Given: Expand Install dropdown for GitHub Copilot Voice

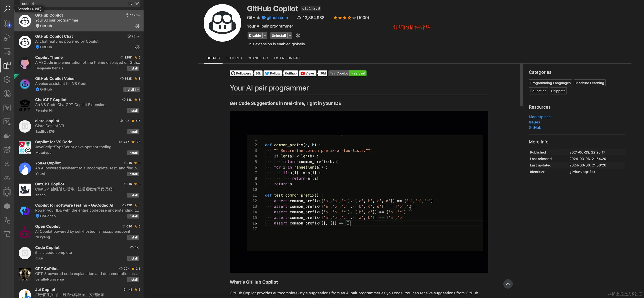Looking at the screenshot, I should click(138, 89).
